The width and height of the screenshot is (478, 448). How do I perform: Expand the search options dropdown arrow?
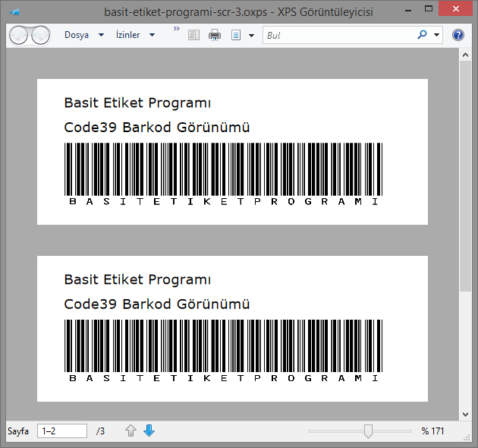click(436, 35)
